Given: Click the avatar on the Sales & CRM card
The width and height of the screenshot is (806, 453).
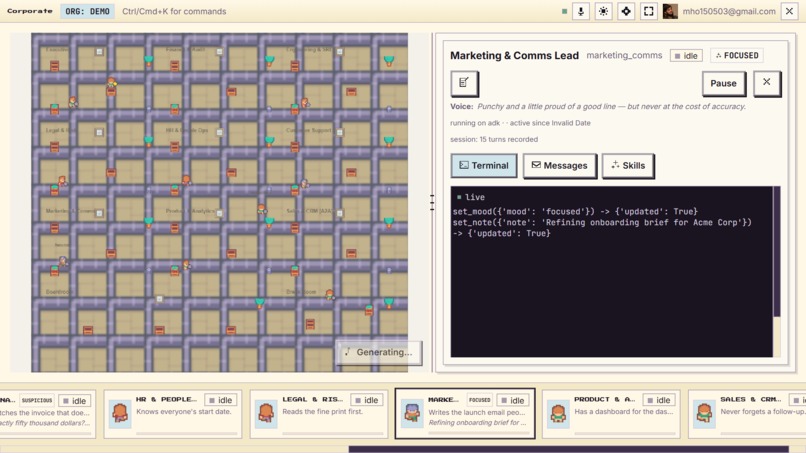Looking at the screenshot, I should [704, 413].
